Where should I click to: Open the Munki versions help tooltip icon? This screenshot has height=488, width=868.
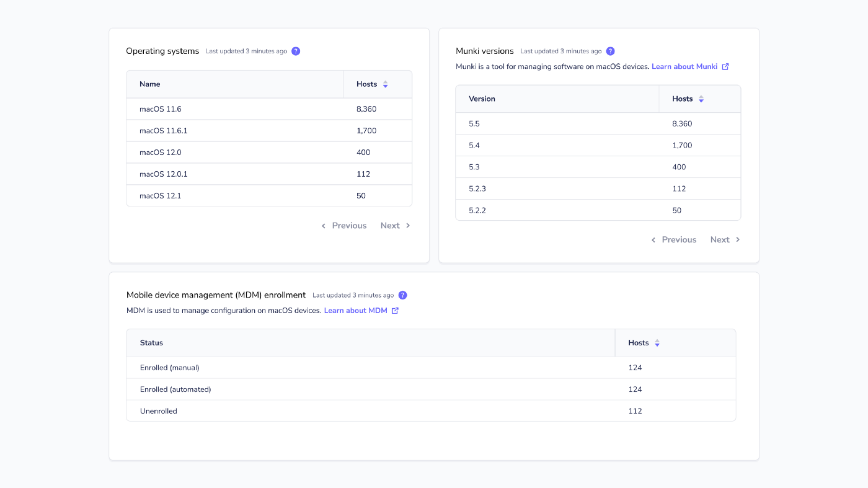pos(611,51)
